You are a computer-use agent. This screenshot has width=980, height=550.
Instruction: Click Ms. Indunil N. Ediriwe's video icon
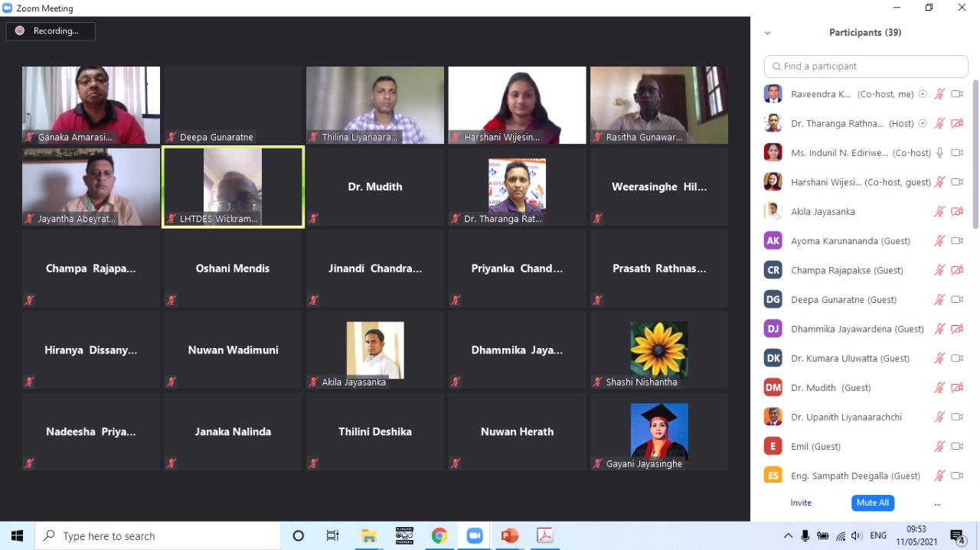point(957,153)
